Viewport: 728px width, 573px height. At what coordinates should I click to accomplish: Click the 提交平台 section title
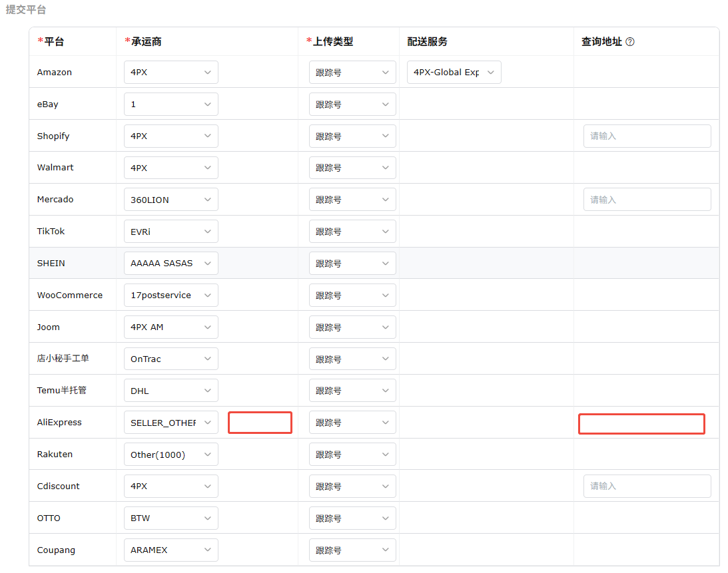tap(25, 10)
